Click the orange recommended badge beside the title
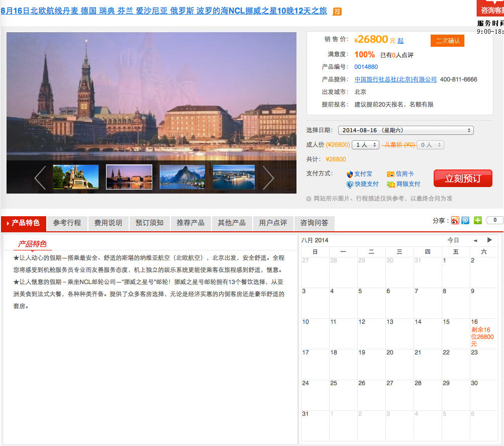 click(337, 12)
